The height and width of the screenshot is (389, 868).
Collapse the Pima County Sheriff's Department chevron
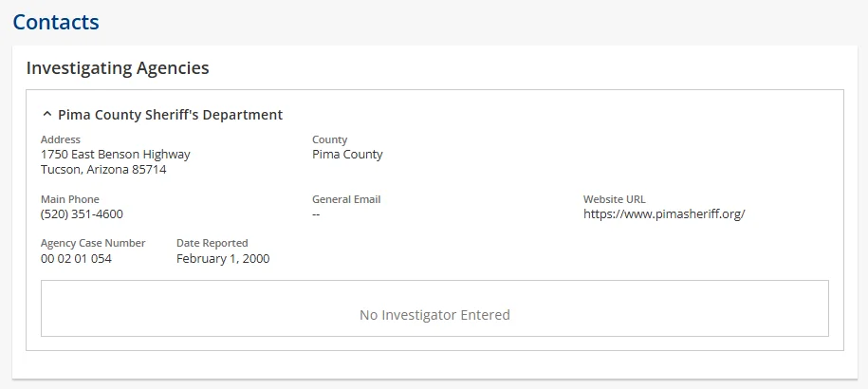tap(47, 115)
